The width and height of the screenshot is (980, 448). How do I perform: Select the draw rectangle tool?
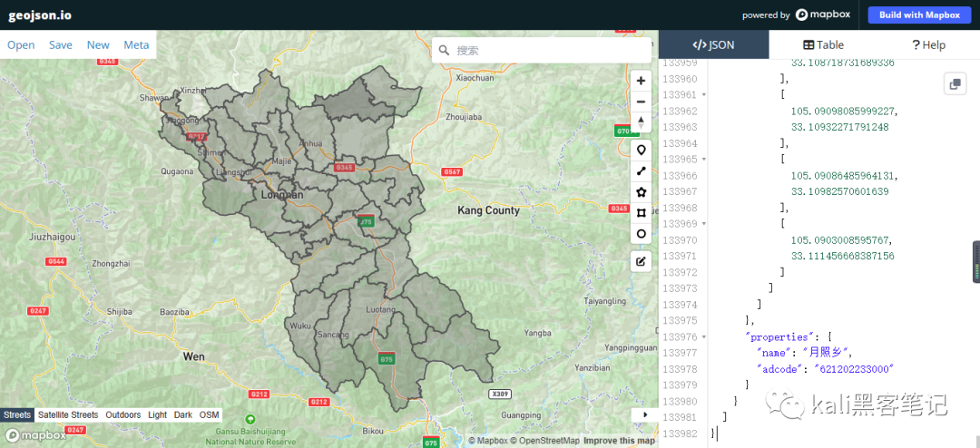coord(641,212)
